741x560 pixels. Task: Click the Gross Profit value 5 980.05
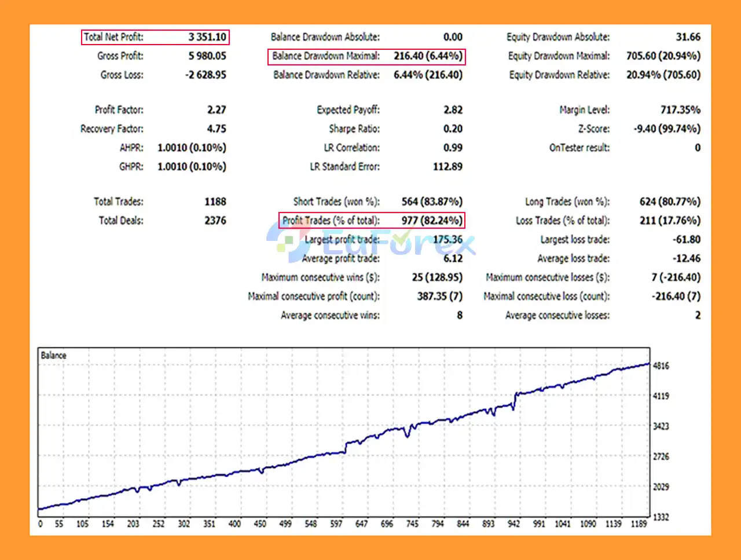coord(207,56)
